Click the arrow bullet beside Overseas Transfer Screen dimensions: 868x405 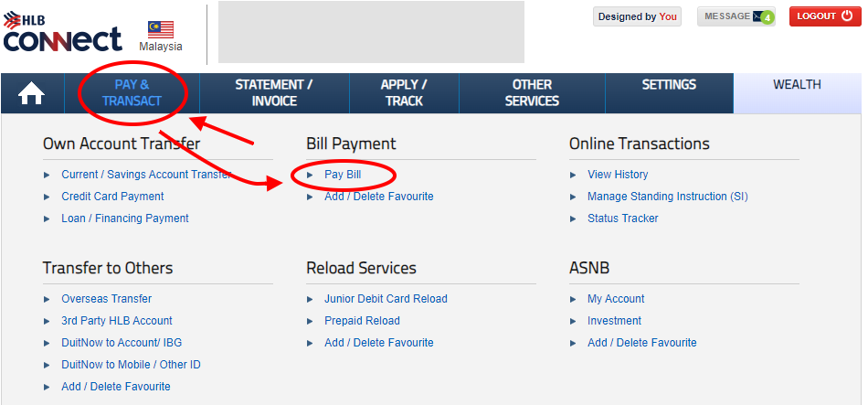48,299
